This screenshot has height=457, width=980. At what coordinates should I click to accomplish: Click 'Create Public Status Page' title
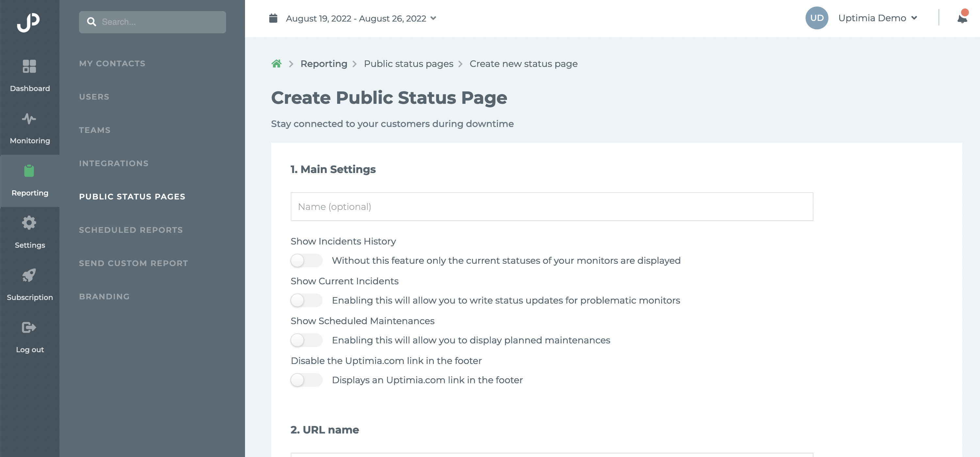pos(389,98)
